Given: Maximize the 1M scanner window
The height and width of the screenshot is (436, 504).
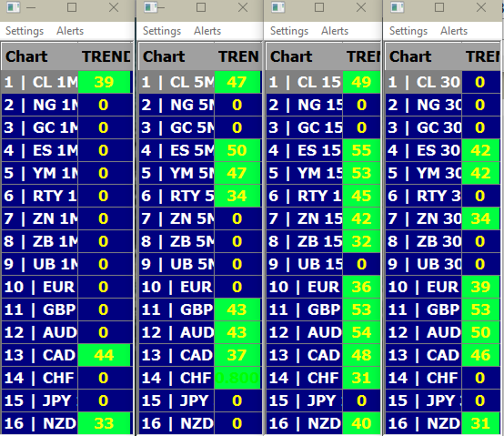Looking at the screenshot, I should 72,7.
